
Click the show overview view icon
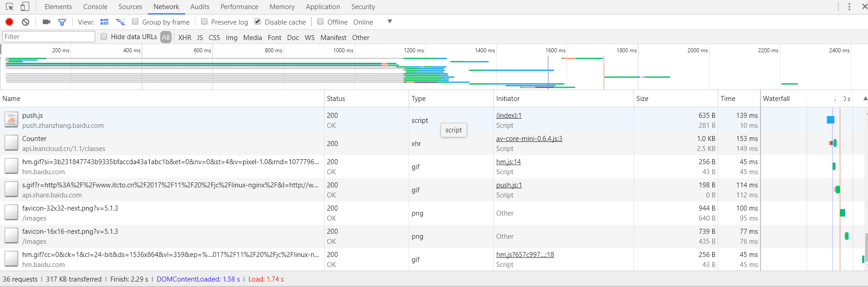[x=120, y=22]
